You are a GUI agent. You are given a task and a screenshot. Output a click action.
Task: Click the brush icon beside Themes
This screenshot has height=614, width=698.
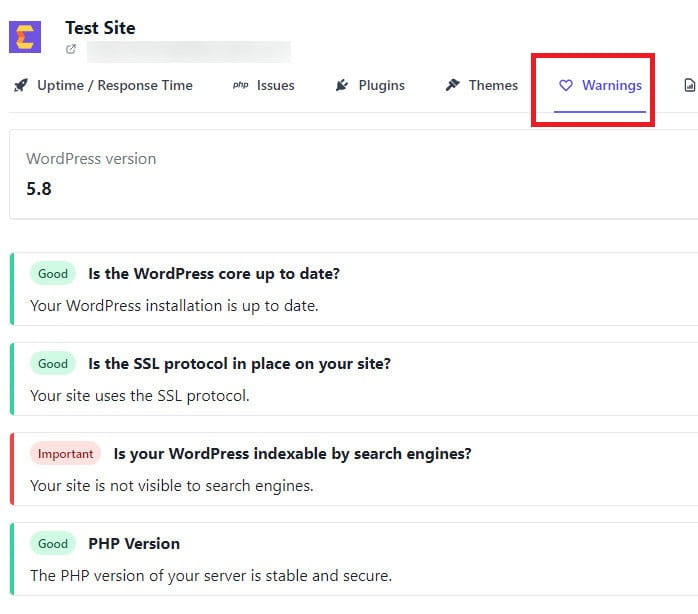click(x=452, y=85)
